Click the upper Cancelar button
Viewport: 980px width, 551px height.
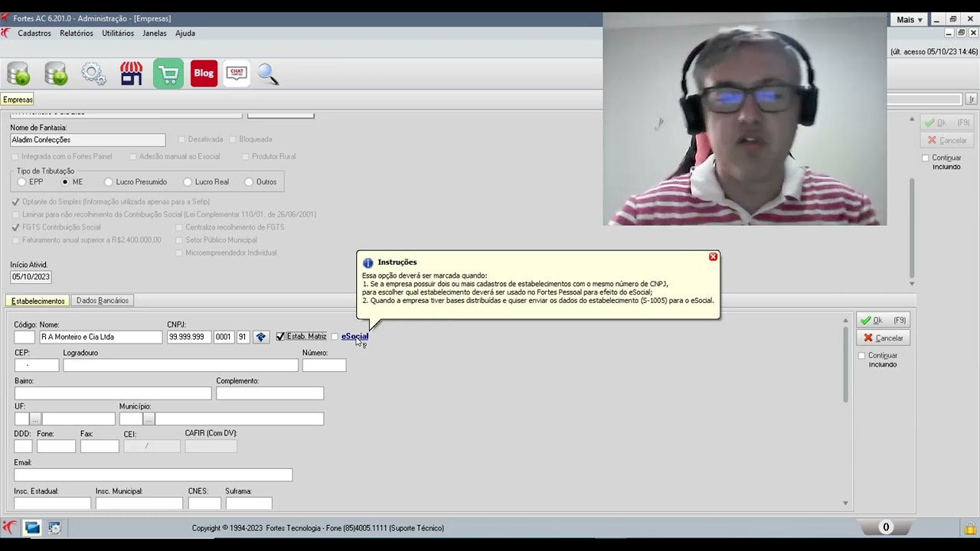946,141
